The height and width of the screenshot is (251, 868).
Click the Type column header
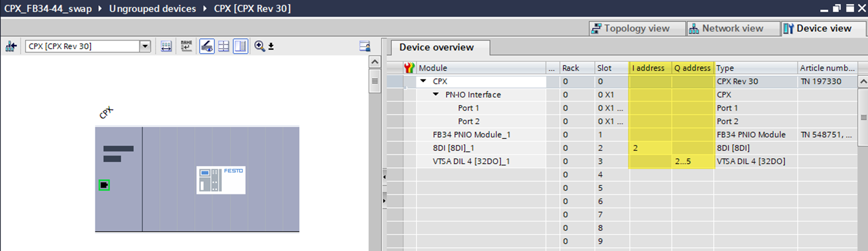pyautogui.click(x=756, y=68)
